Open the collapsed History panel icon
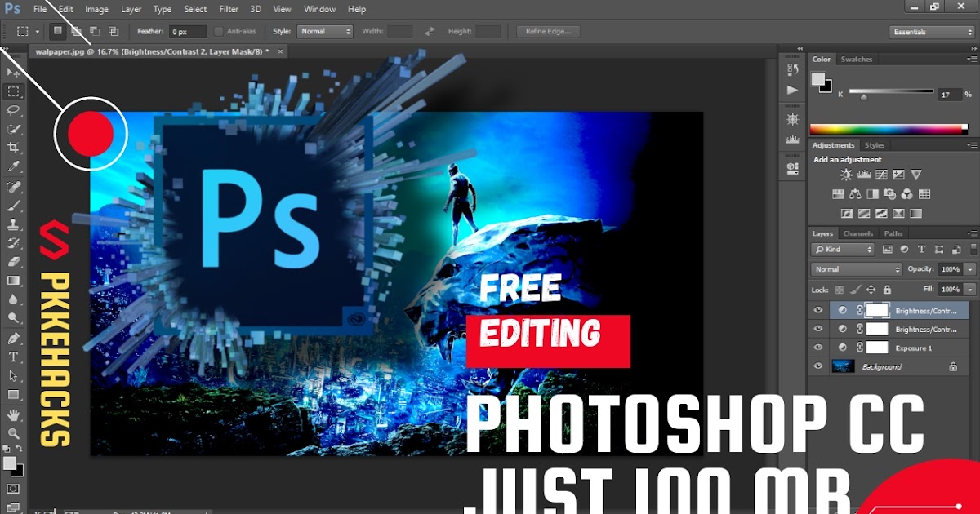The width and height of the screenshot is (980, 514). [x=792, y=69]
